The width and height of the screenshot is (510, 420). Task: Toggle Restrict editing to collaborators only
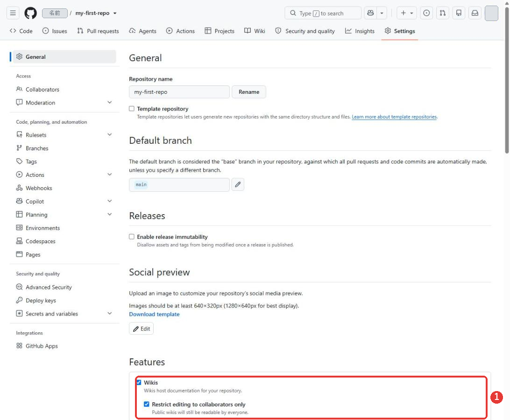[x=146, y=404]
